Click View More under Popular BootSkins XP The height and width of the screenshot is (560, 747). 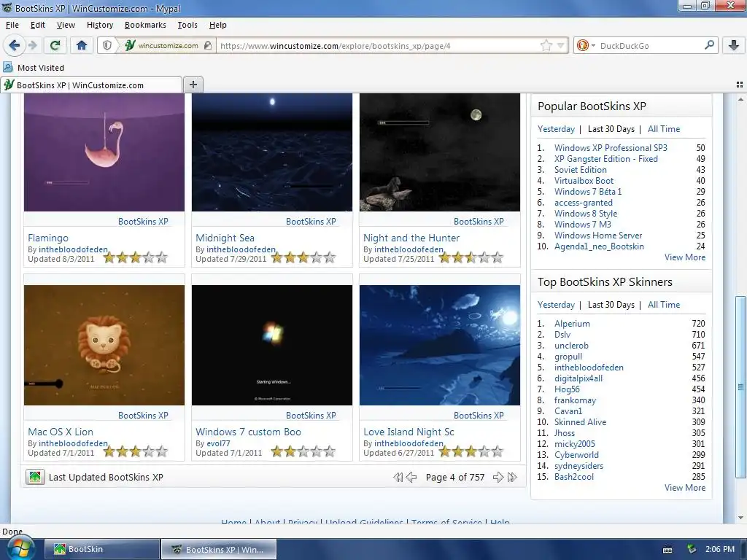684,257
